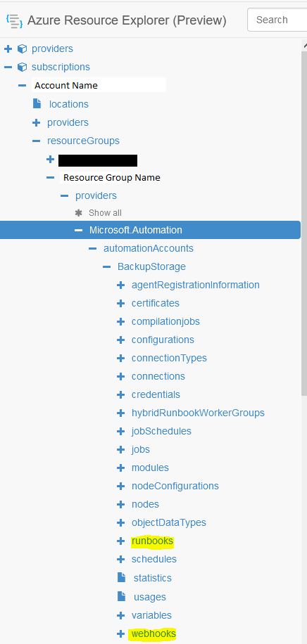307x644 pixels.
Task: Expand the connections node
Action: (120, 377)
